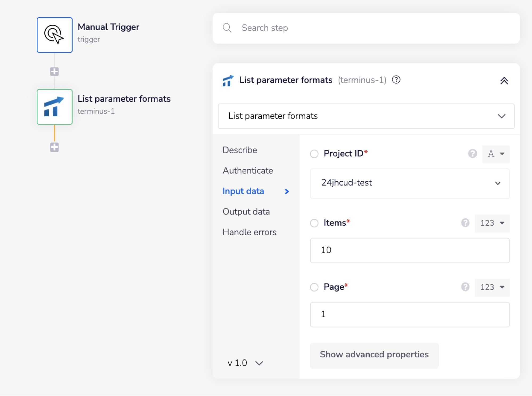532x396 pixels.
Task: Show help for Items field
Action: pyautogui.click(x=465, y=223)
